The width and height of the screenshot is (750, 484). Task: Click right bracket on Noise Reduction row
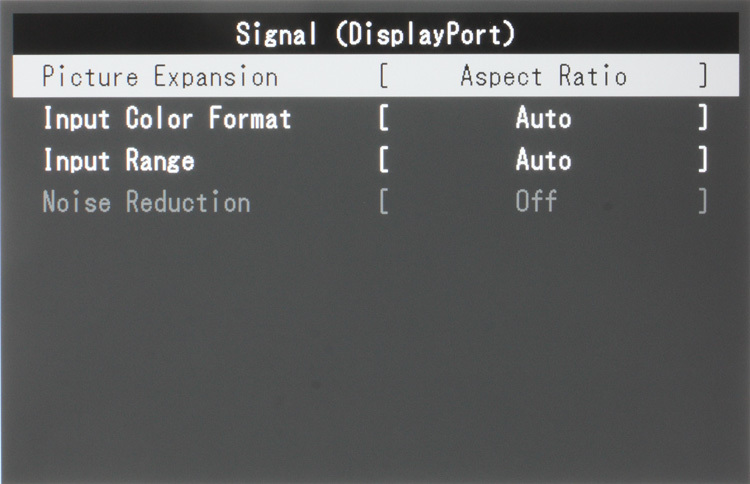click(x=703, y=202)
